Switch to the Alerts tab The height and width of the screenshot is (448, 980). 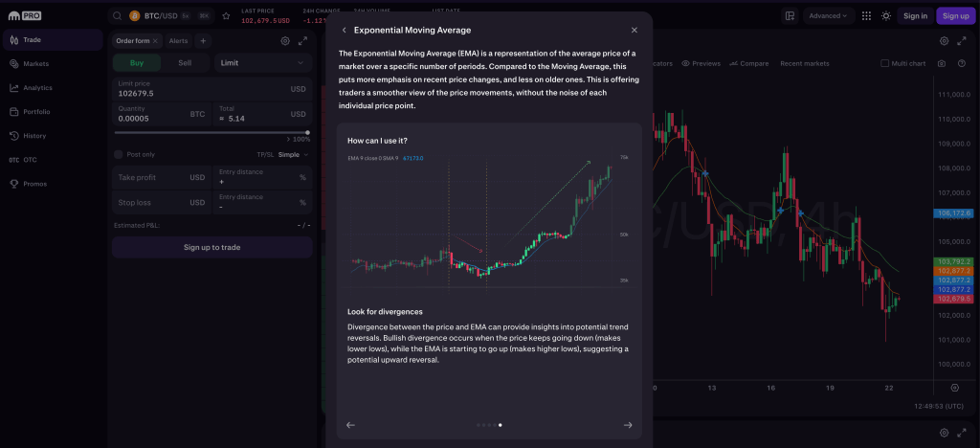coord(178,41)
